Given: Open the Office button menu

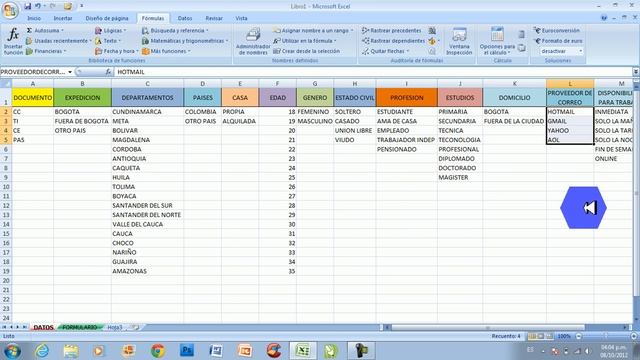Looking at the screenshot, I should pyautogui.click(x=9, y=10).
